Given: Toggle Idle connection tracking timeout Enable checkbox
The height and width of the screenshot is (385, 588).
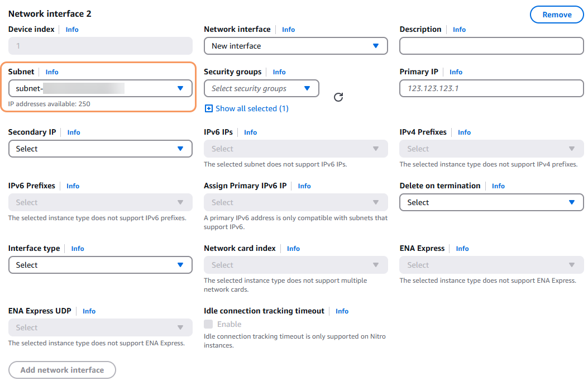Looking at the screenshot, I should tap(208, 324).
